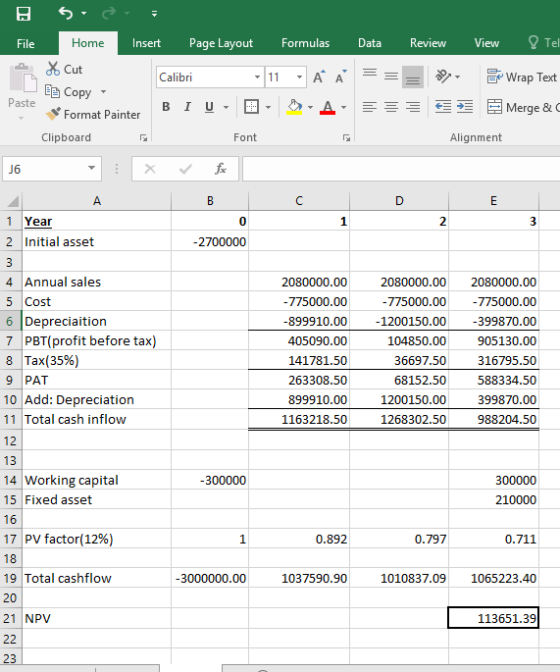Screen dimensions: 560x672
Task: Expand the Paste options arrow
Action: pyautogui.click(x=21, y=118)
